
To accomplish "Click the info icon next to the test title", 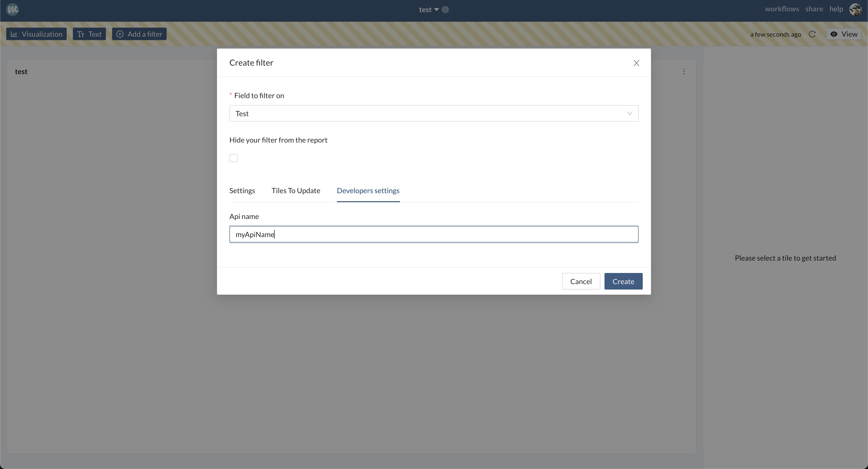I will 445,10.
